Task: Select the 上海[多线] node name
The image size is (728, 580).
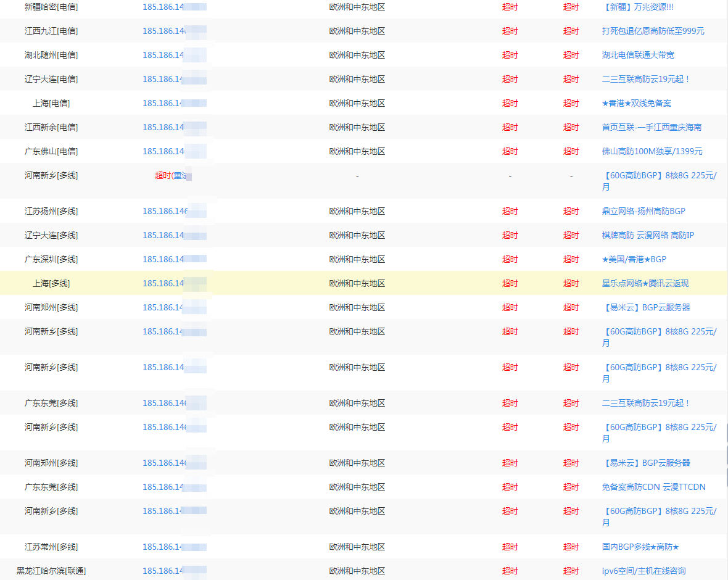Action: (51, 283)
